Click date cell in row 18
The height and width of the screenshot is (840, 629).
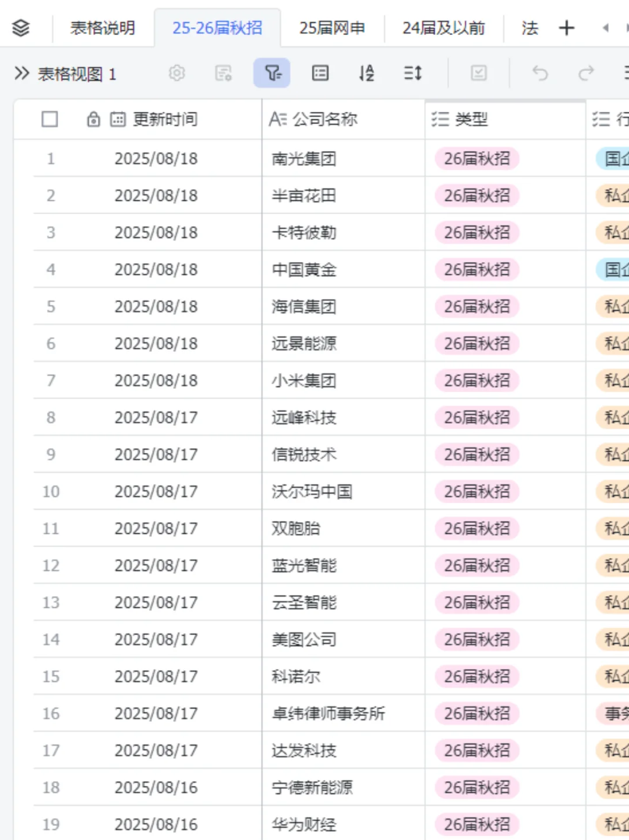pos(156,787)
